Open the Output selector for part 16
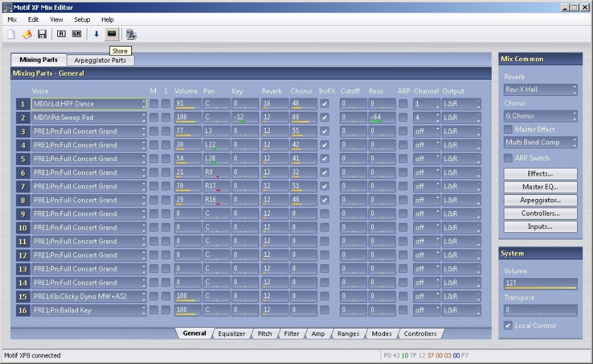 coord(461,310)
